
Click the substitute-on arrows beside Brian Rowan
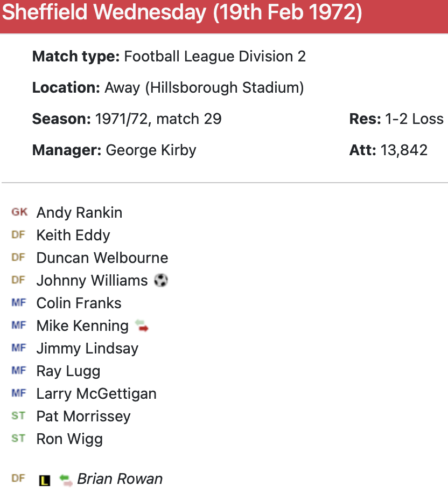pos(66,480)
